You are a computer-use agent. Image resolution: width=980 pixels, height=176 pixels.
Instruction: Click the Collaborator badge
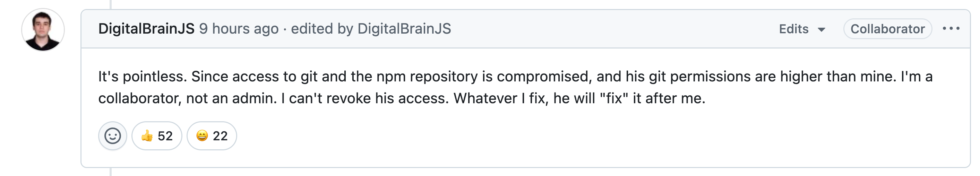point(887,29)
